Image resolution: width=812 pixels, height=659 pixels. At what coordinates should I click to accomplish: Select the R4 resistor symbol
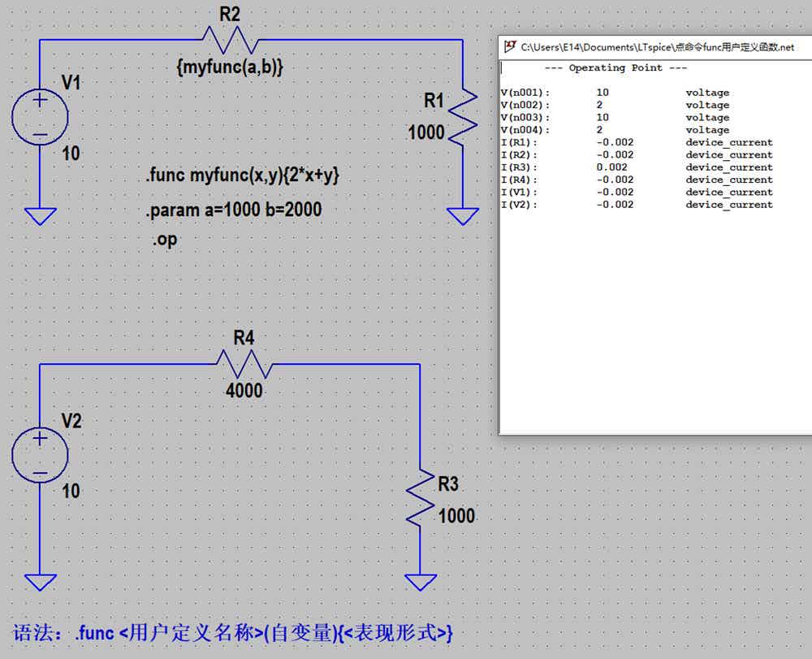[244, 364]
